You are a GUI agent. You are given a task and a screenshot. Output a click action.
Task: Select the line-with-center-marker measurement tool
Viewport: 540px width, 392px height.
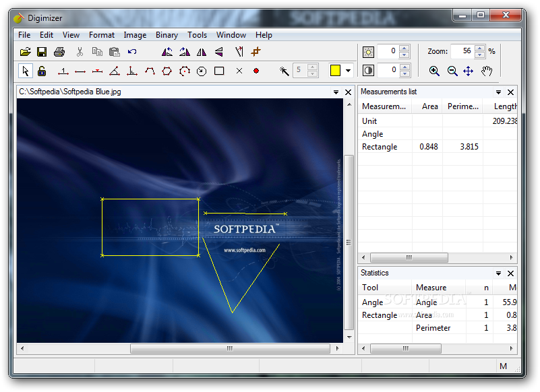click(x=98, y=71)
